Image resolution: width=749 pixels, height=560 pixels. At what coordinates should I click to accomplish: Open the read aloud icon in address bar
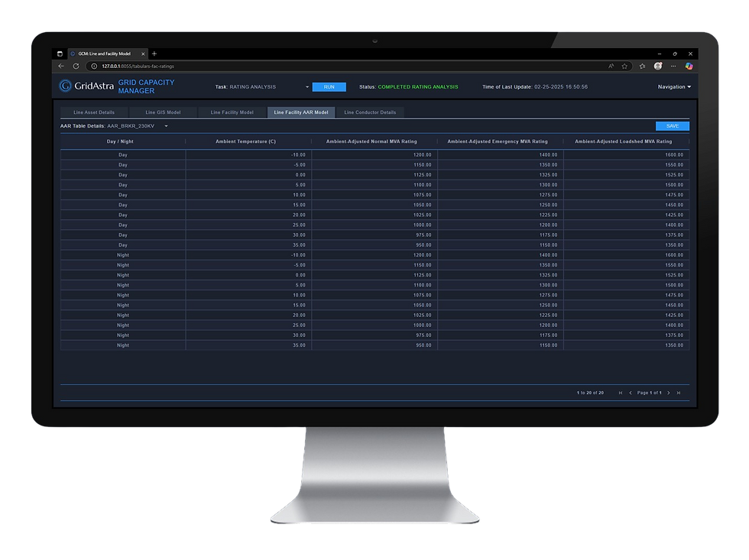(611, 66)
